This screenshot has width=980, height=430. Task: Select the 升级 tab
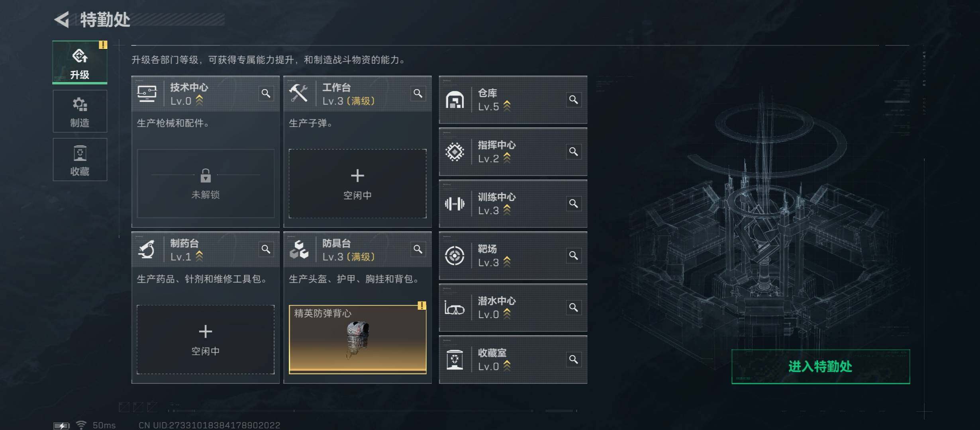tap(80, 63)
